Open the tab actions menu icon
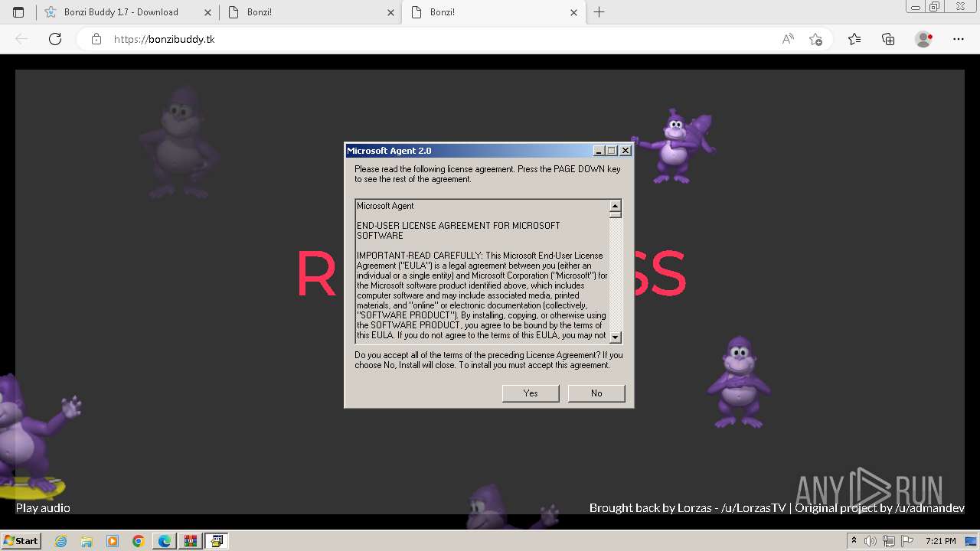 pos(18,12)
